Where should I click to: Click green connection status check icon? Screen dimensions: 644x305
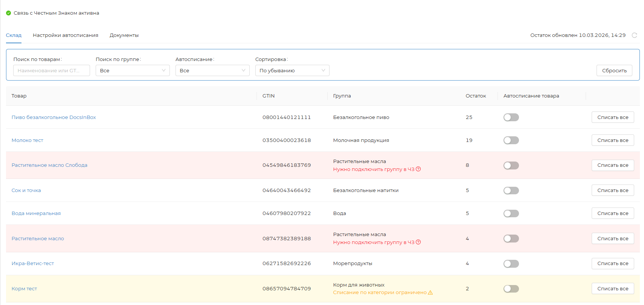click(8, 13)
